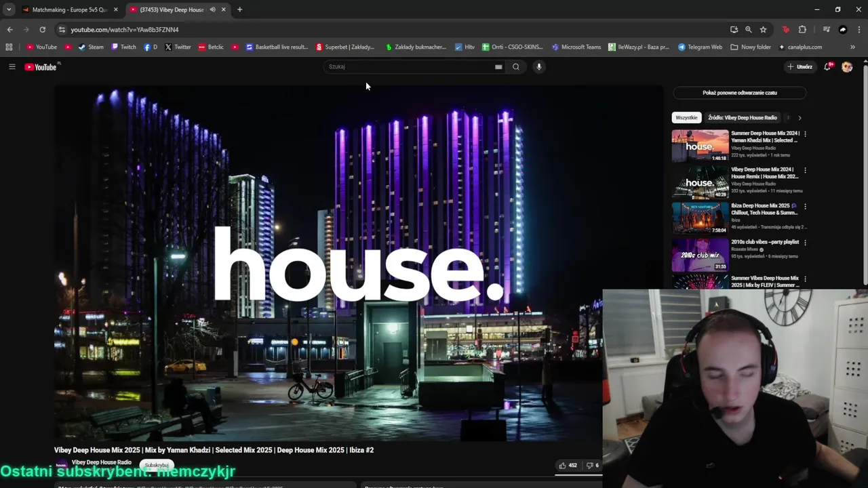The height and width of the screenshot is (488, 868).
Task: Go back in browser history
Action: [x=9, y=30]
